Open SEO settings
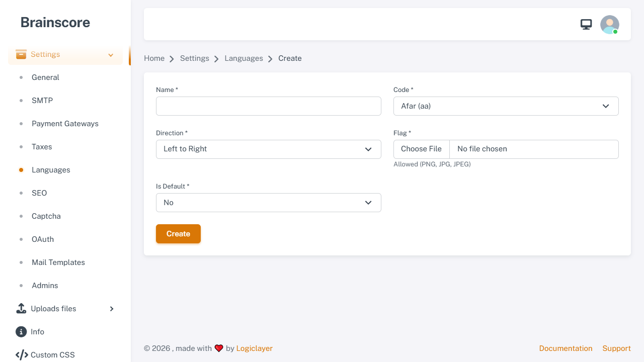Viewport: 644px width, 362px height. 39,193
